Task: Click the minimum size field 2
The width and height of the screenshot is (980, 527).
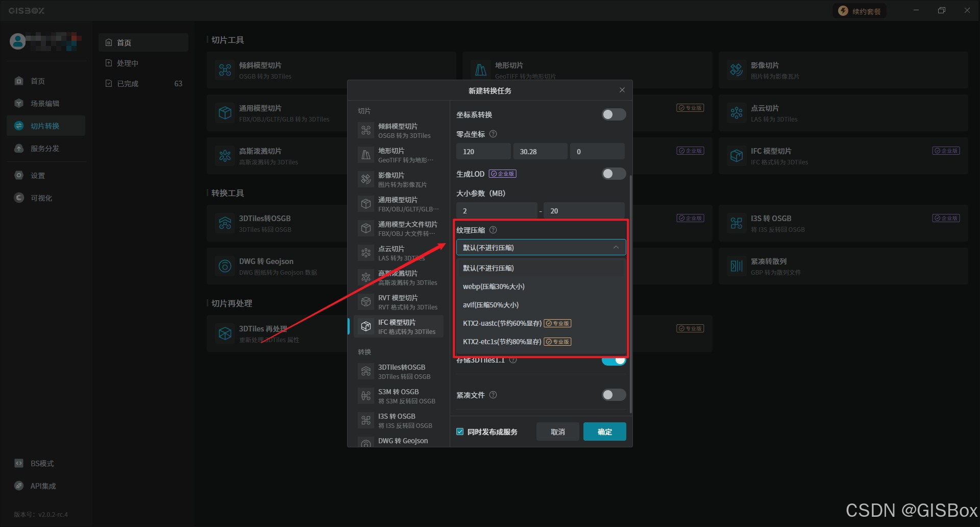Action: point(497,211)
